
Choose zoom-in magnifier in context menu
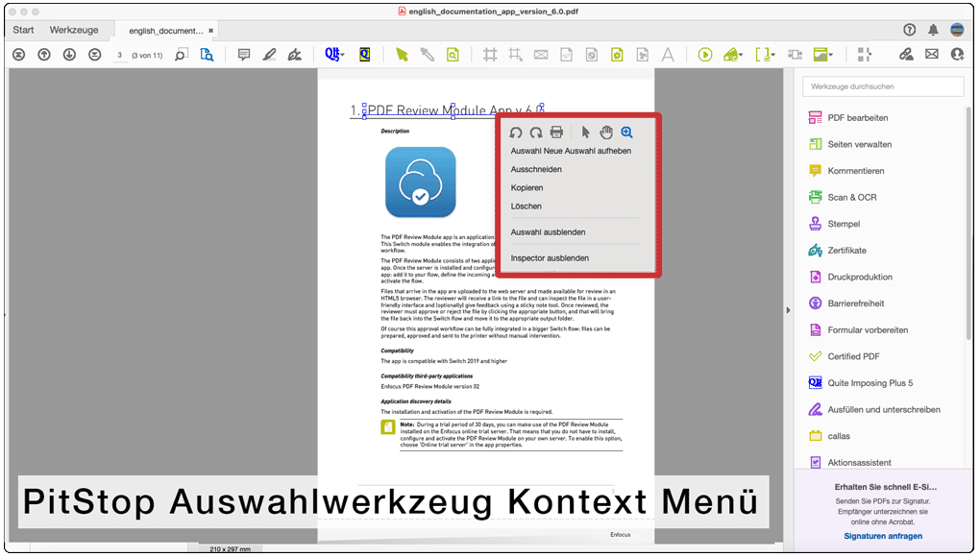pos(626,133)
